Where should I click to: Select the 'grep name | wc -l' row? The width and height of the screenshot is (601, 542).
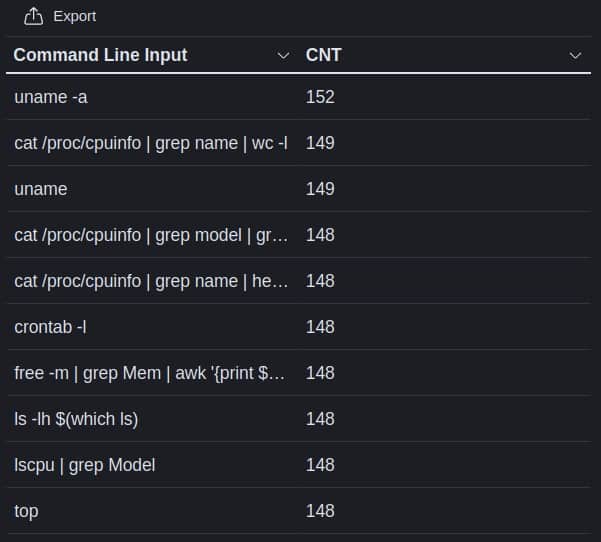tap(299, 143)
